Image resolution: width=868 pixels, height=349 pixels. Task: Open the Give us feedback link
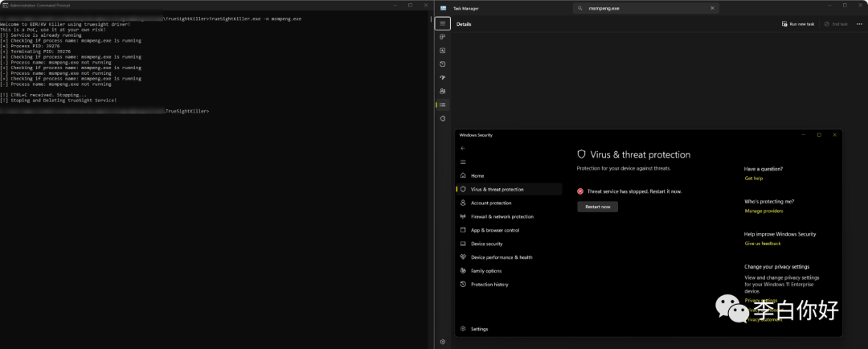[762, 243]
